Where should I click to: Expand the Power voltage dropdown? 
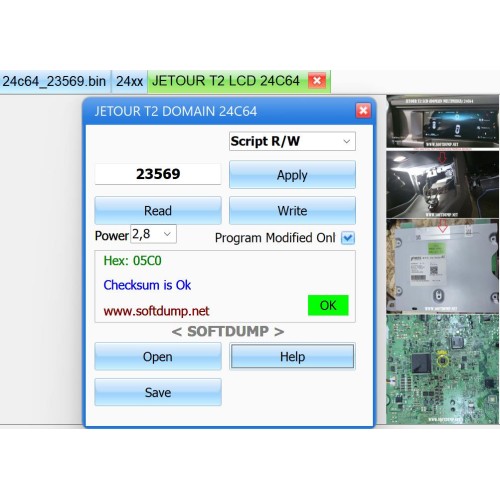pos(153,234)
